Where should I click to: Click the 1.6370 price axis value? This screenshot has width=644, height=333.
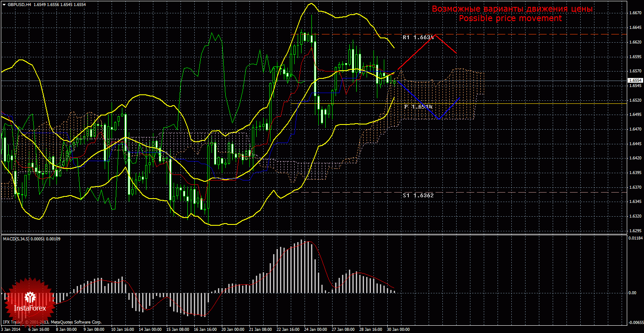coord(635,187)
